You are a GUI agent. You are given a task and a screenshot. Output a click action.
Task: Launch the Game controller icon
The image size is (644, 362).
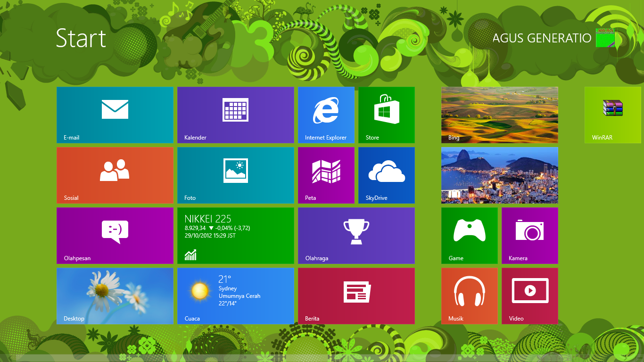469,230
